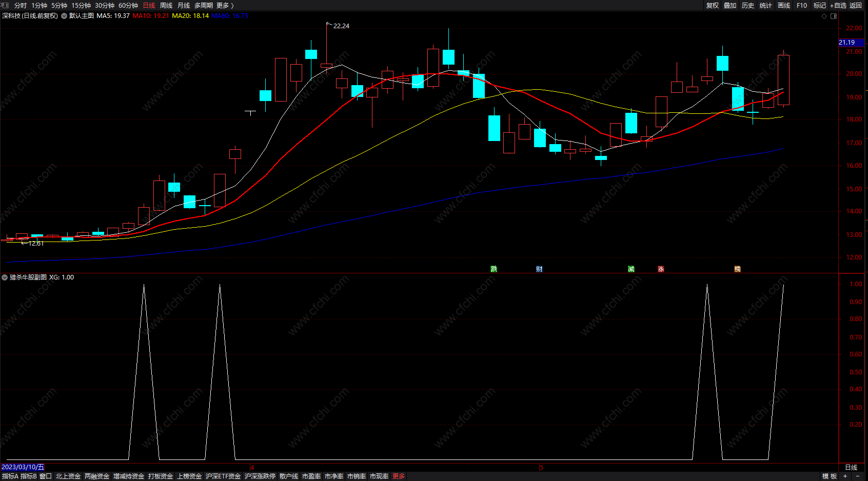Add stock via +自选 button

pos(838,6)
